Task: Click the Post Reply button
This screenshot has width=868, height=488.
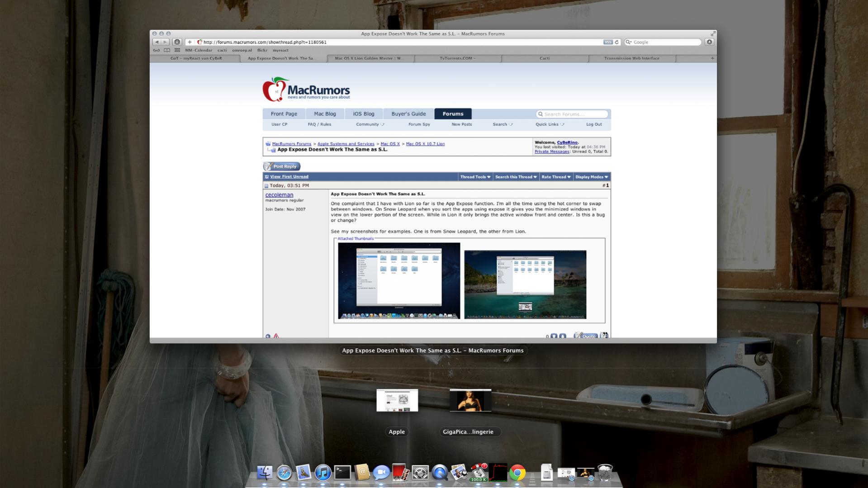Action: point(282,166)
